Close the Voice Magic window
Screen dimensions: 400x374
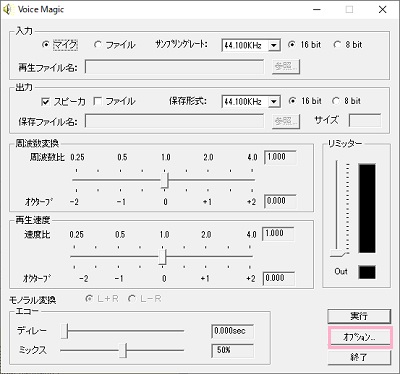click(383, 9)
